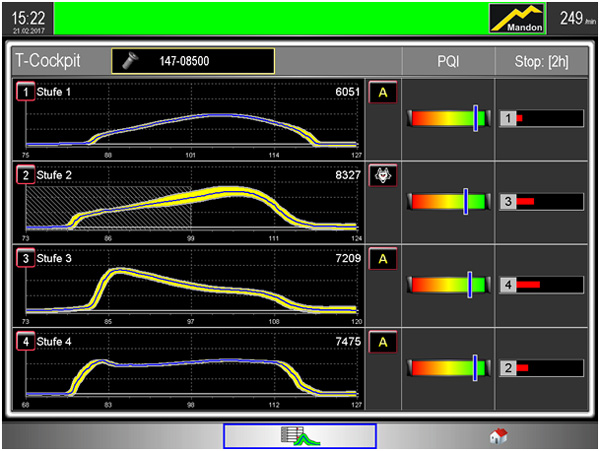
Task: Select the Stufe 2 number badge
Action: pos(24,175)
